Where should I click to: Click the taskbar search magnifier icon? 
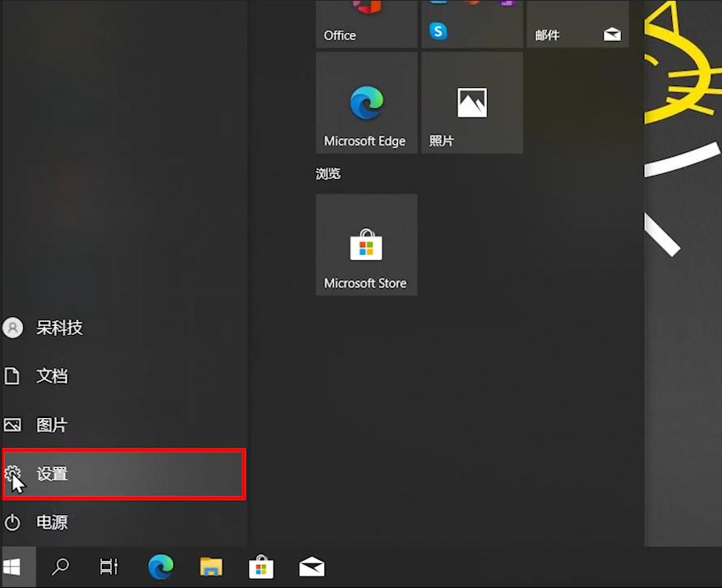(61, 567)
